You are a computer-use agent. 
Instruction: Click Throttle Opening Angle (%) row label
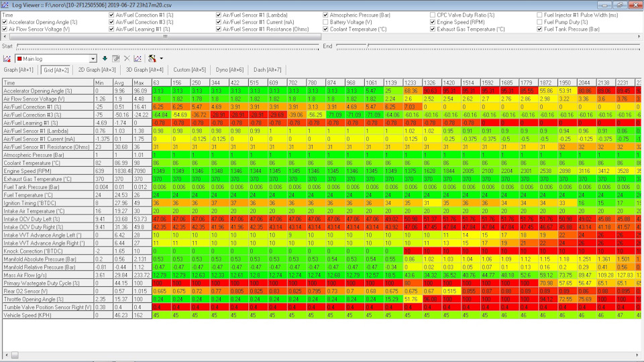pos(48,299)
